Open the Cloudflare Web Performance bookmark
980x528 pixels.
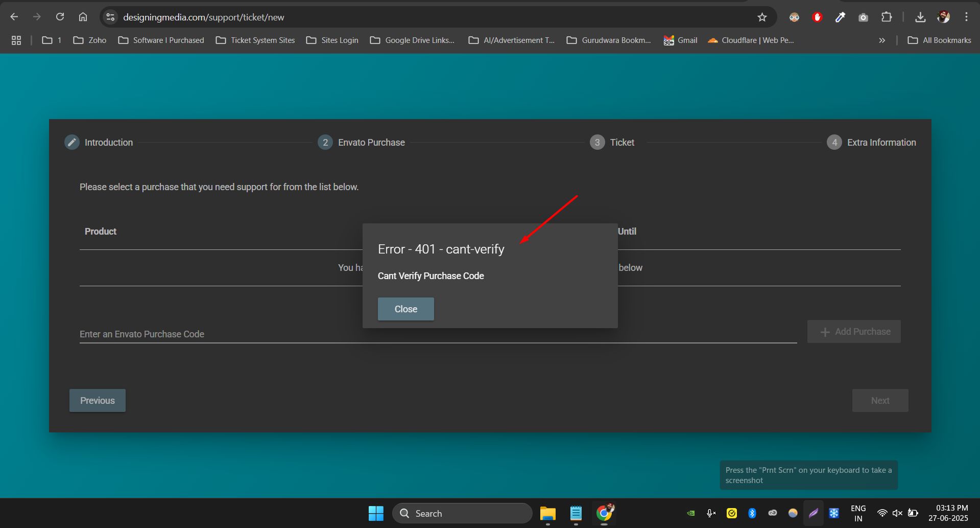click(751, 40)
